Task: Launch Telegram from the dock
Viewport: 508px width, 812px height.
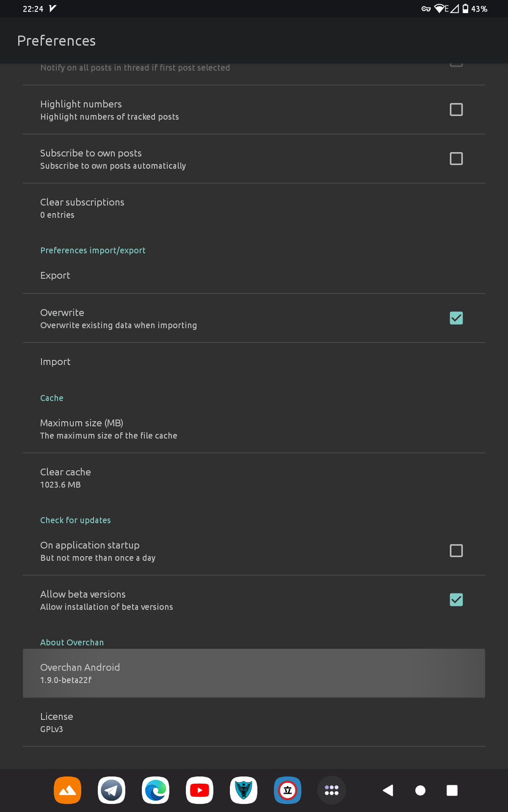Action: click(x=111, y=790)
